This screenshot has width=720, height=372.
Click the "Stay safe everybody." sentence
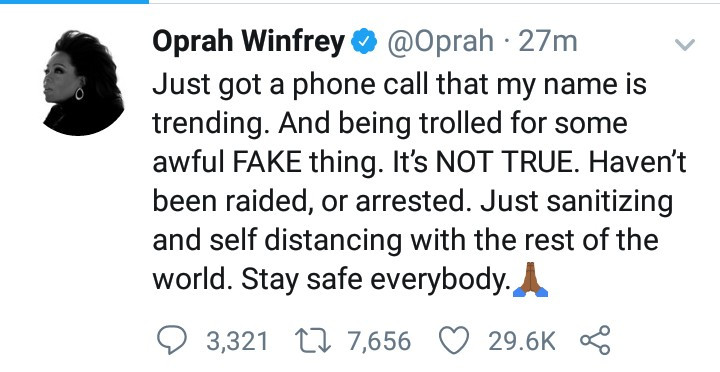pyautogui.click(x=376, y=279)
